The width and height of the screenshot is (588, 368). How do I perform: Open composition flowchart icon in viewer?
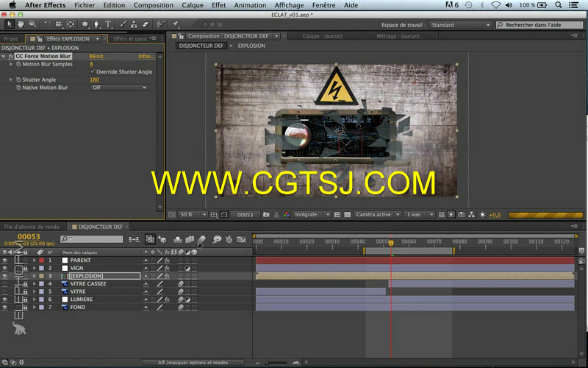click(x=471, y=214)
